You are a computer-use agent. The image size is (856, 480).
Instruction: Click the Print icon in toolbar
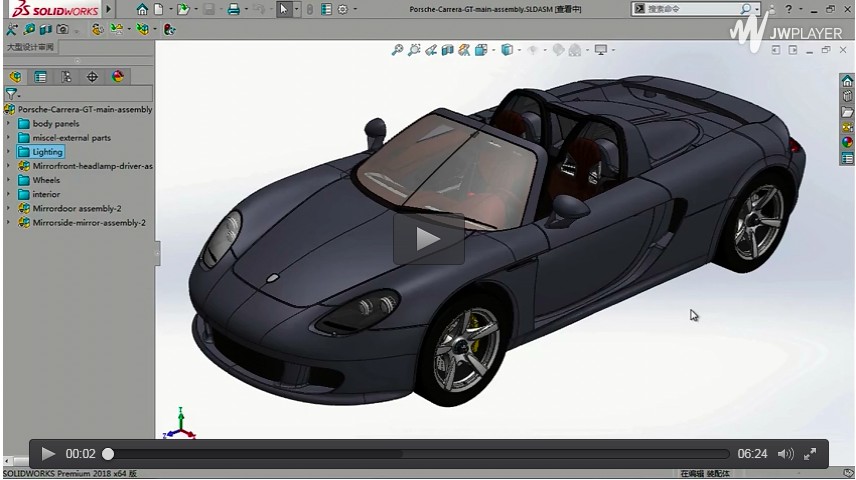coord(233,9)
